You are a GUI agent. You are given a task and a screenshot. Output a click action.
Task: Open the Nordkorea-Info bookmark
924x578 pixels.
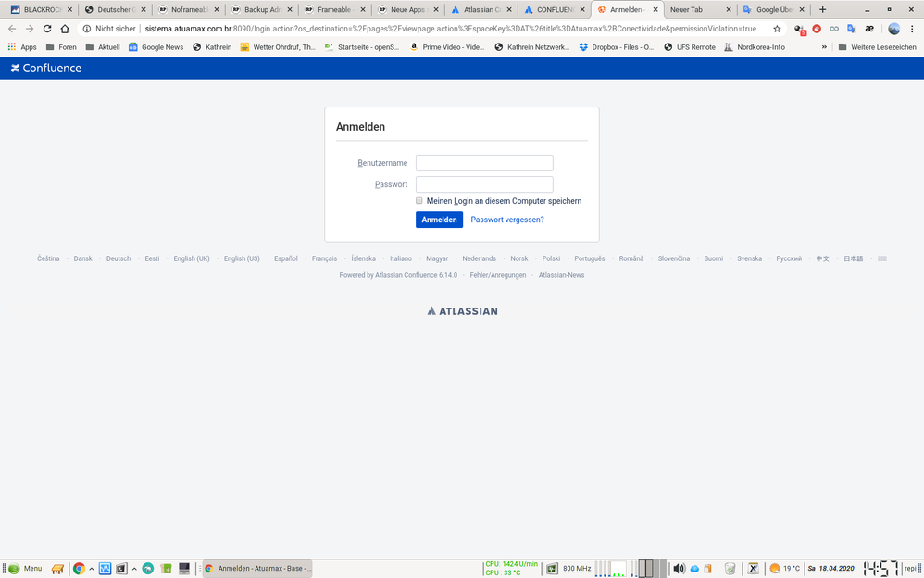click(x=755, y=47)
